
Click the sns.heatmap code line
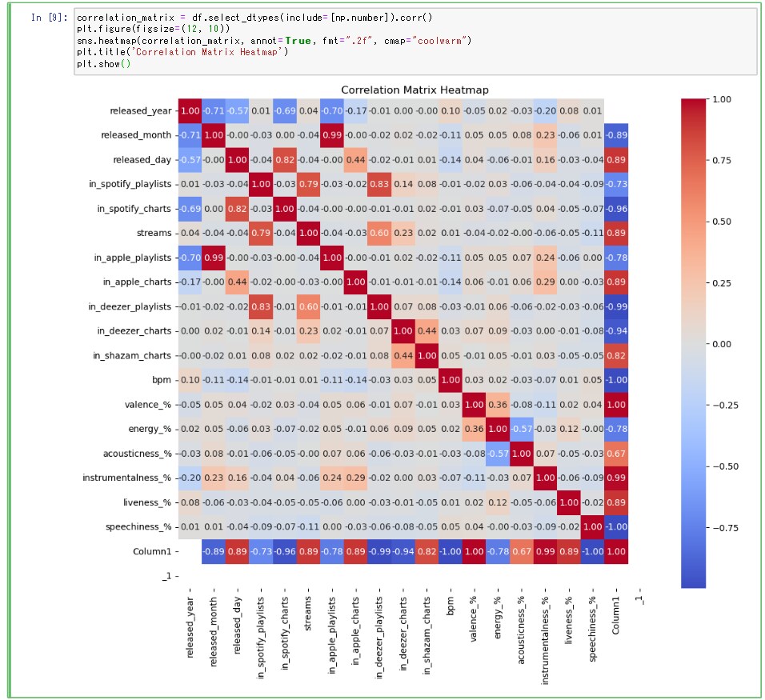point(274,41)
